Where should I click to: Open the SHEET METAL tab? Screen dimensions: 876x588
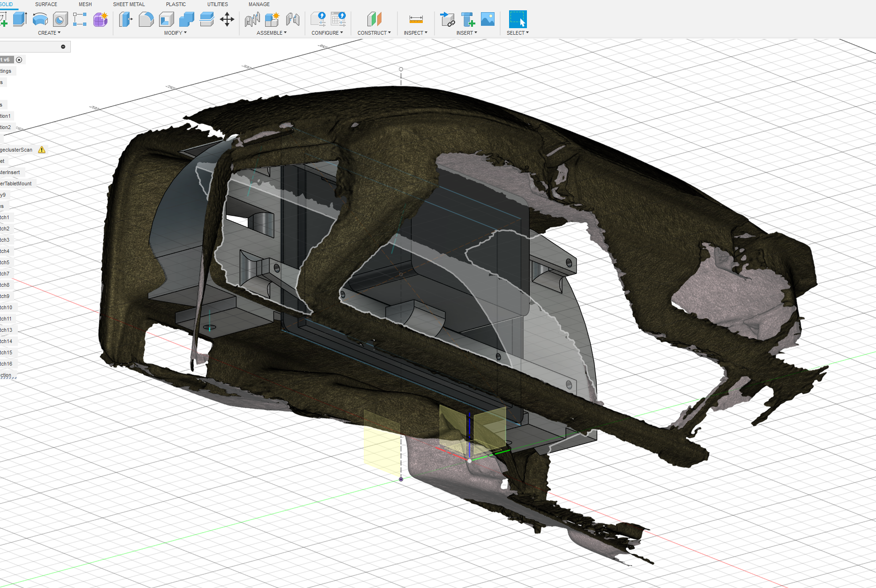pyautogui.click(x=129, y=4)
